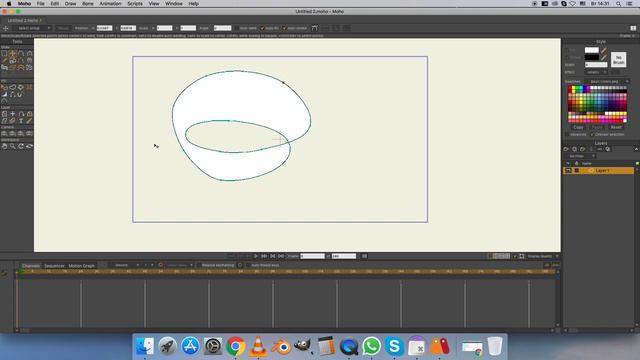This screenshot has width=640, height=360.
Task: Select the Eyedropper tool in Layer tools
Action: click(29, 121)
